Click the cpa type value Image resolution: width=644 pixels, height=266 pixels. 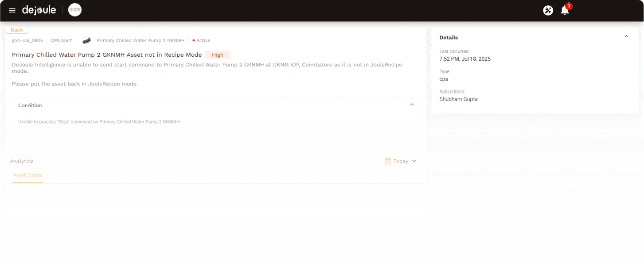(444, 79)
